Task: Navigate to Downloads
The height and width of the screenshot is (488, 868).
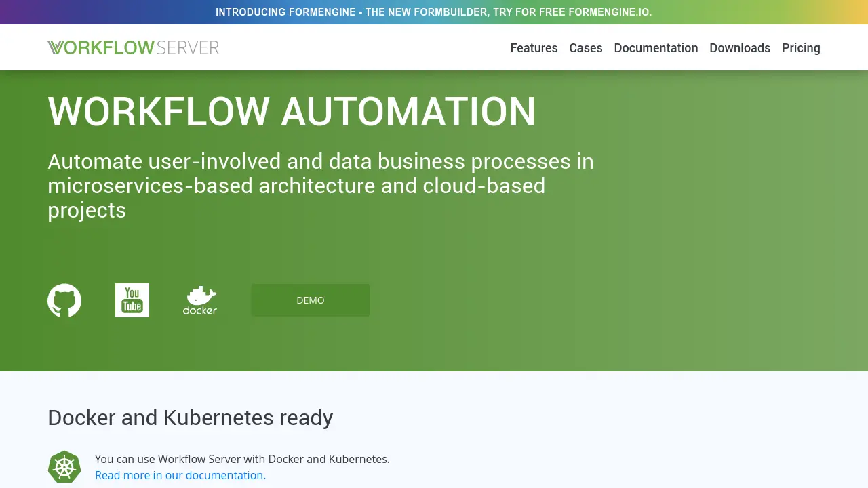Action: click(x=740, y=48)
